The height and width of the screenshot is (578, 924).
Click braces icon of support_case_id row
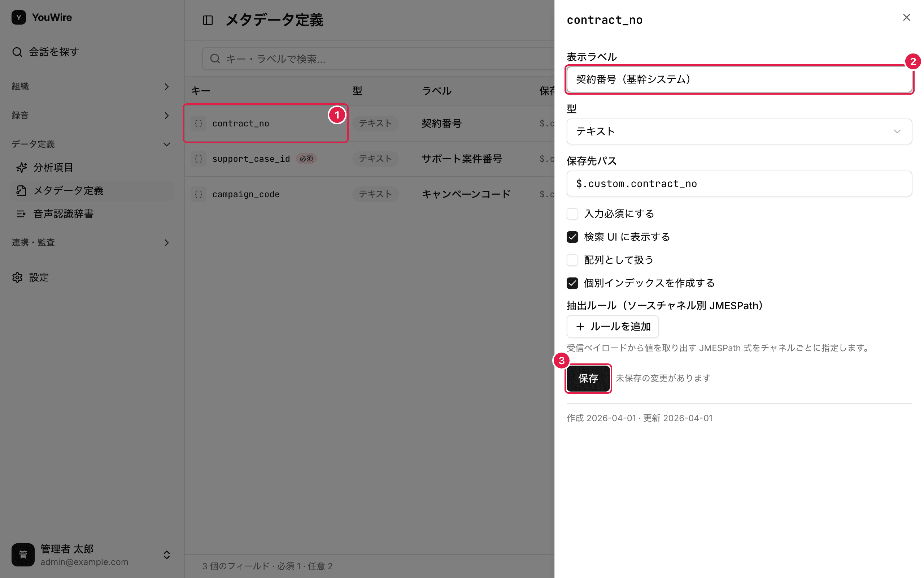pyautogui.click(x=199, y=159)
